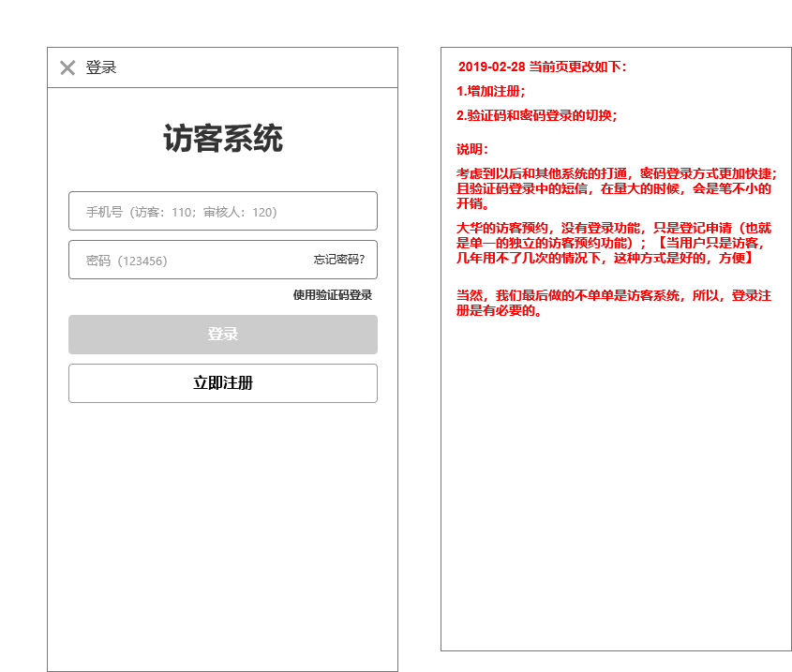Click the red 说明 label in annotations

pyautogui.click(x=470, y=150)
